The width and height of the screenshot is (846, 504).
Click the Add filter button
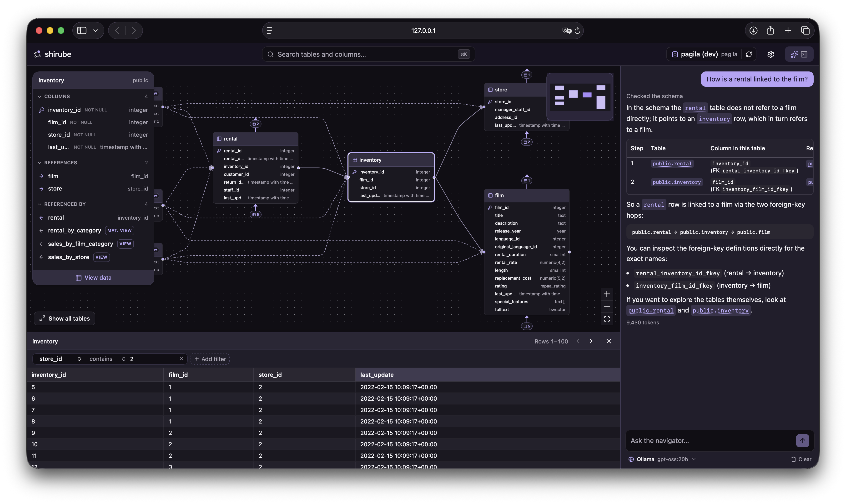coord(210,359)
